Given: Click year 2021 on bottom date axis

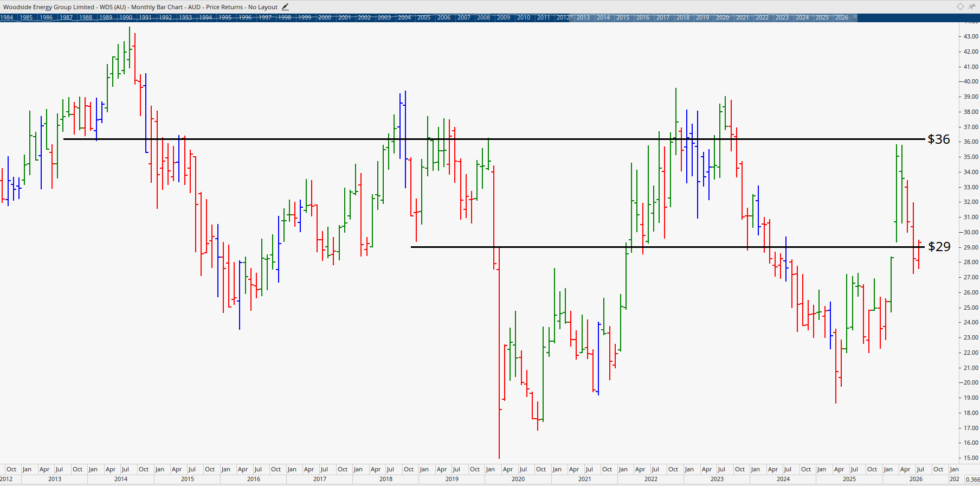Looking at the screenshot, I should coord(584,479).
